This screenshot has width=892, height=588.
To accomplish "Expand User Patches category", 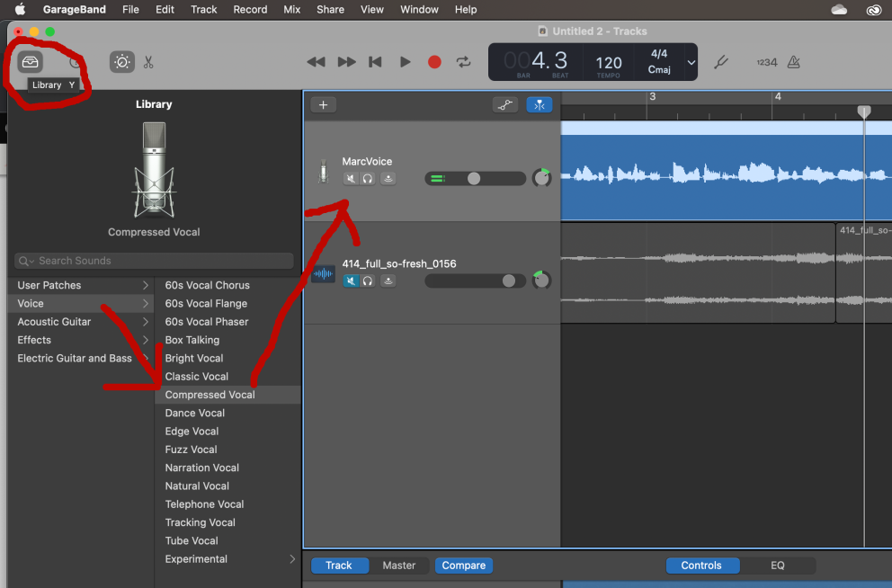I will tap(81, 286).
